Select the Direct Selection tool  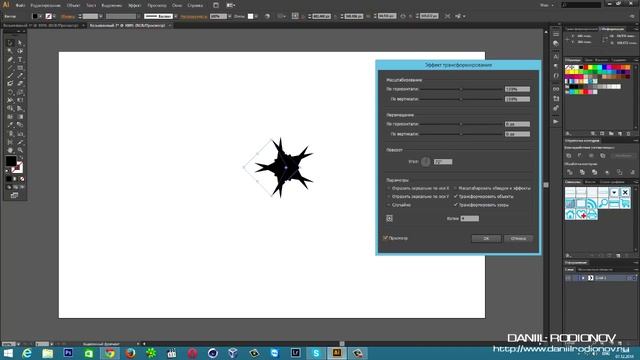20,43
